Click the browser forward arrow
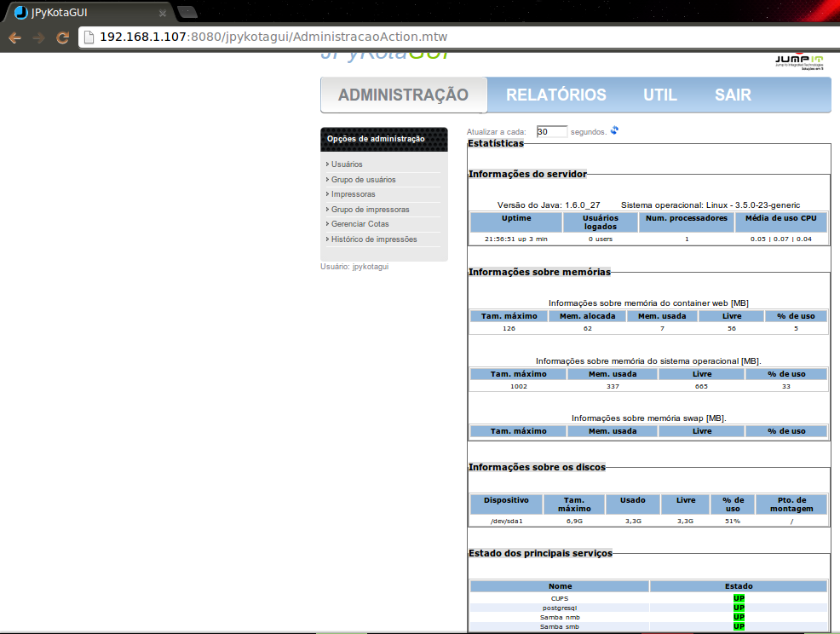Screen dimensions: 840x634 pyautogui.click(x=37, y=37)
